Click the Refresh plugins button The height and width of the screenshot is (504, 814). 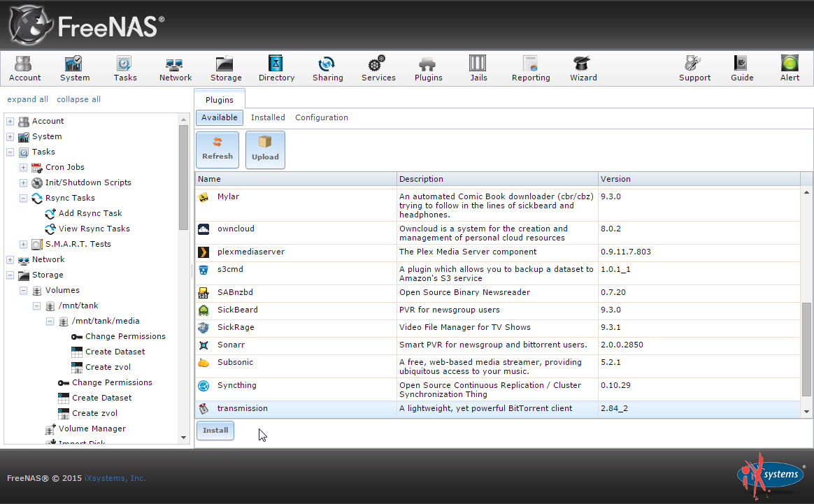[x=217, y=150]
